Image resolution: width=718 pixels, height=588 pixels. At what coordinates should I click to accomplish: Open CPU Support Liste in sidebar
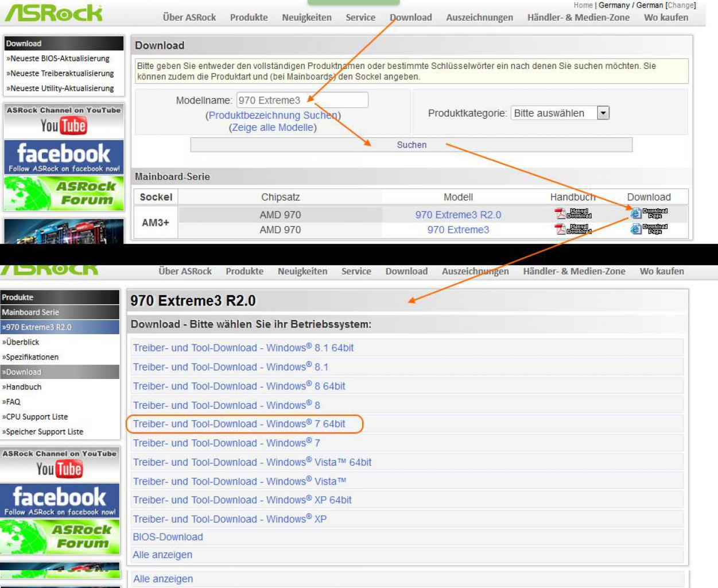pos(35,417)
